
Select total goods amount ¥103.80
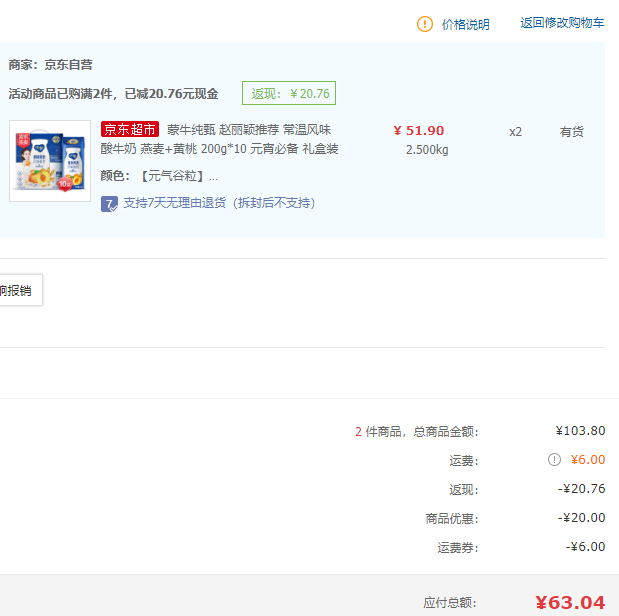tap(580, 430)
